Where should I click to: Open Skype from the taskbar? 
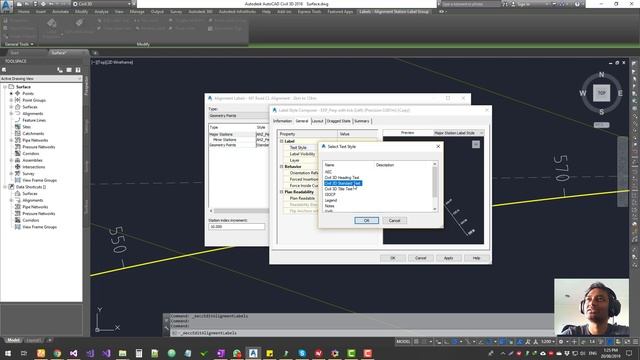(x=302, y=353)
